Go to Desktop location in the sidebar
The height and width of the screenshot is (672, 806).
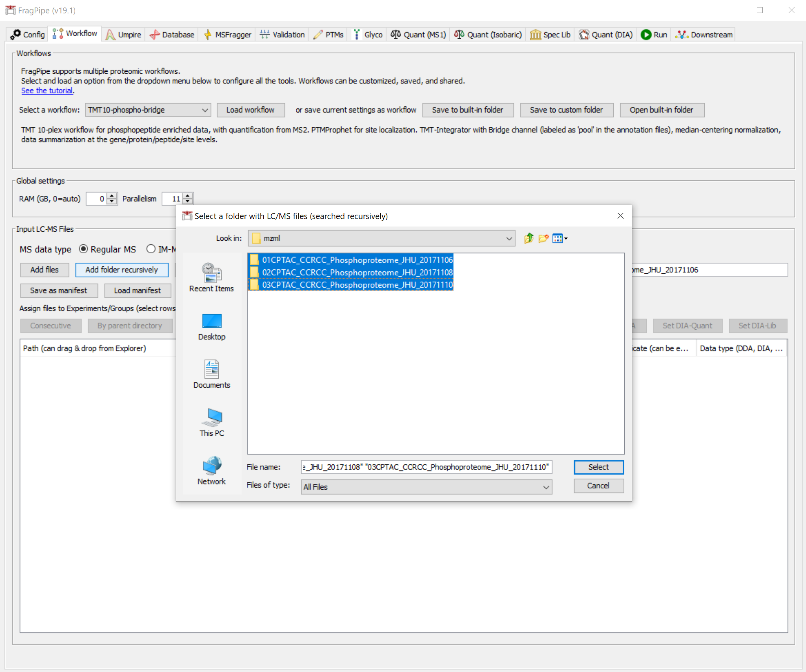coord(212,327)
